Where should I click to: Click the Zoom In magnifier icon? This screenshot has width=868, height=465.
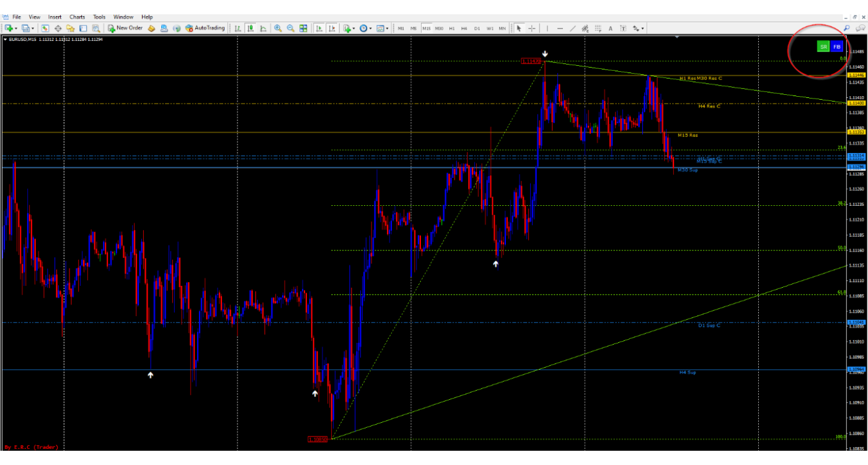point(278,28)
